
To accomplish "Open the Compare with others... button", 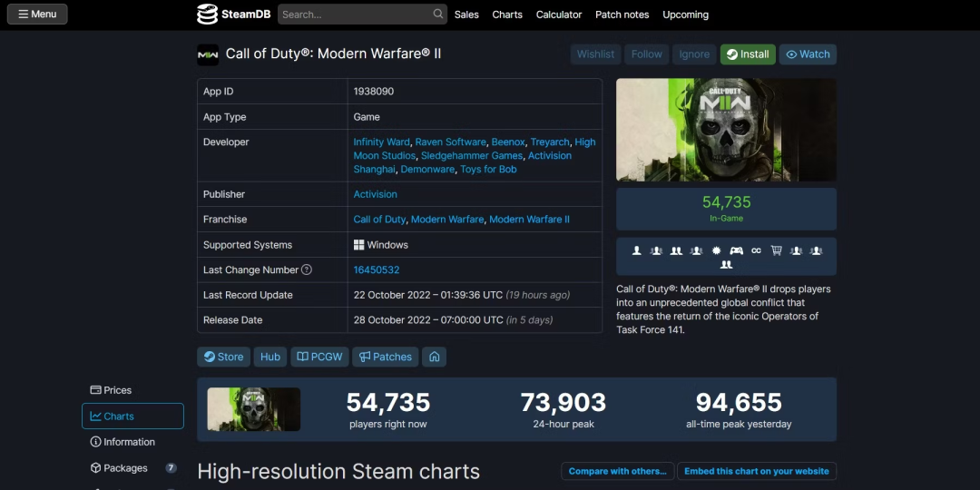I will [618, 471].
